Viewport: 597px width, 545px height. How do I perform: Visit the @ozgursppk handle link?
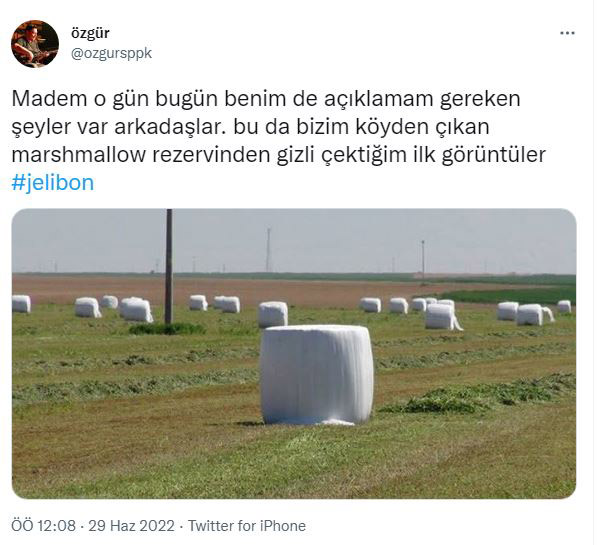pos(112,53)
